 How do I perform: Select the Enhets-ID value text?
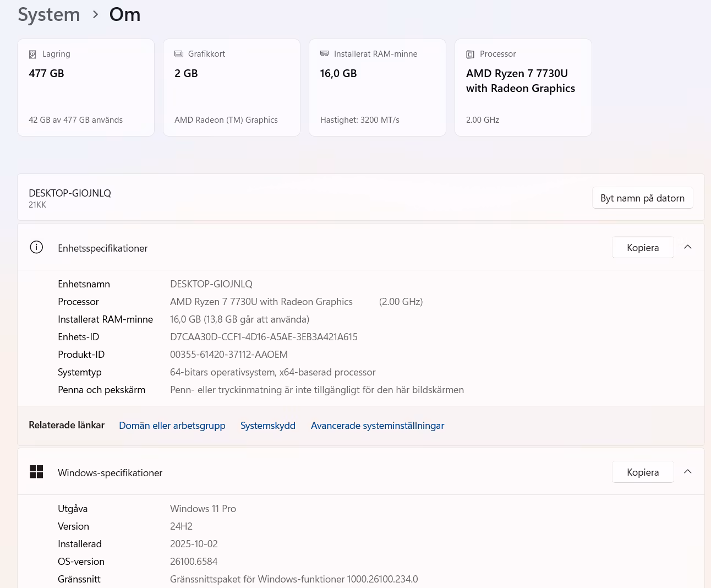(x=264, y=337)
